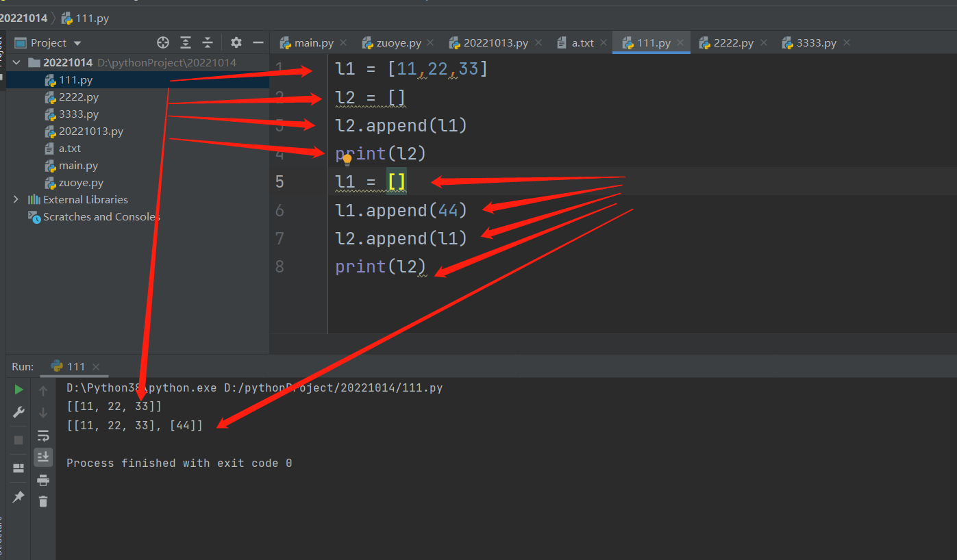Close the 2222.py editor tab
Image resolution: width=957 pixels, height=560 pixels.
(x=763, y=42)
